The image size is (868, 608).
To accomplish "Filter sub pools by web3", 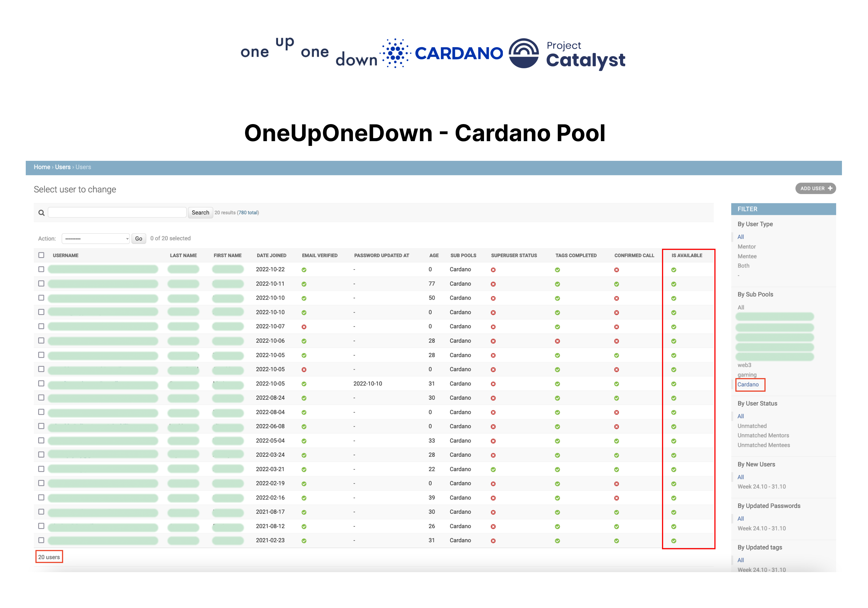I will [x=744, y=365].
